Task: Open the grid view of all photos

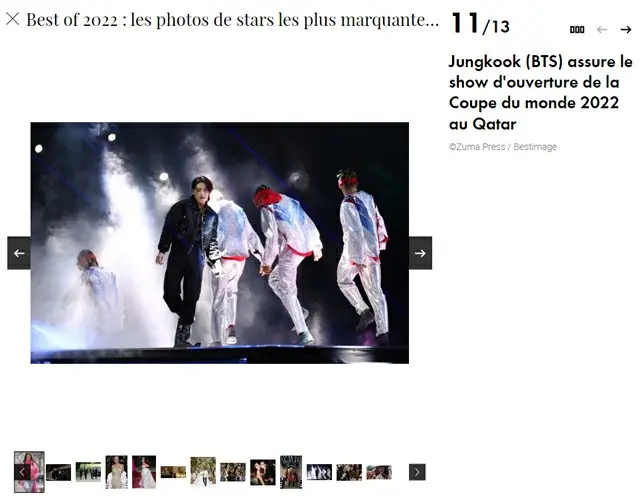Action: [577, 29]
